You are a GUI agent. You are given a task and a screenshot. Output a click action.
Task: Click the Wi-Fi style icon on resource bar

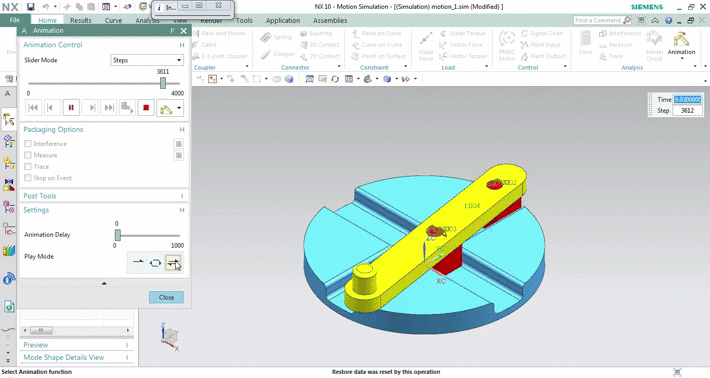pyautogui.click(x=9, y=278)
